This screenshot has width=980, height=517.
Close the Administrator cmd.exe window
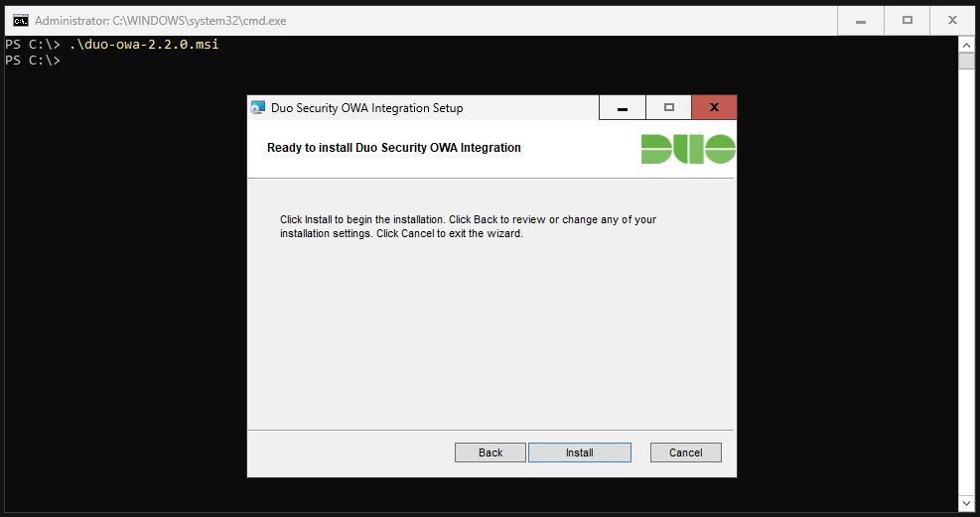point(952,21)
